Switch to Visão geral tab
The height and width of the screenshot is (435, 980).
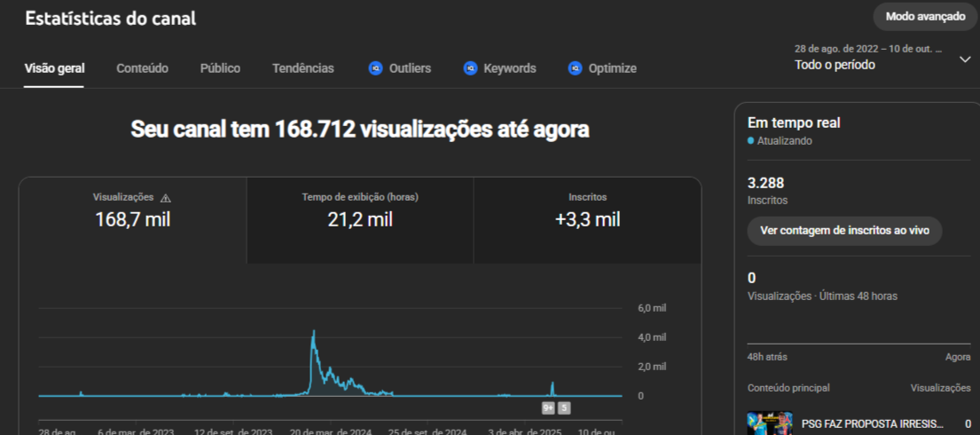(x=54, y=68)
